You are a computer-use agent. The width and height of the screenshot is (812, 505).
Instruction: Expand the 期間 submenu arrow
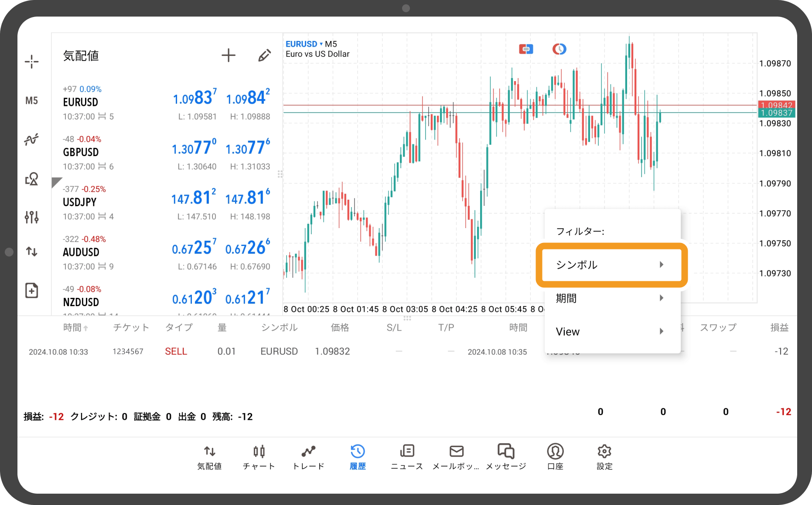662,298
